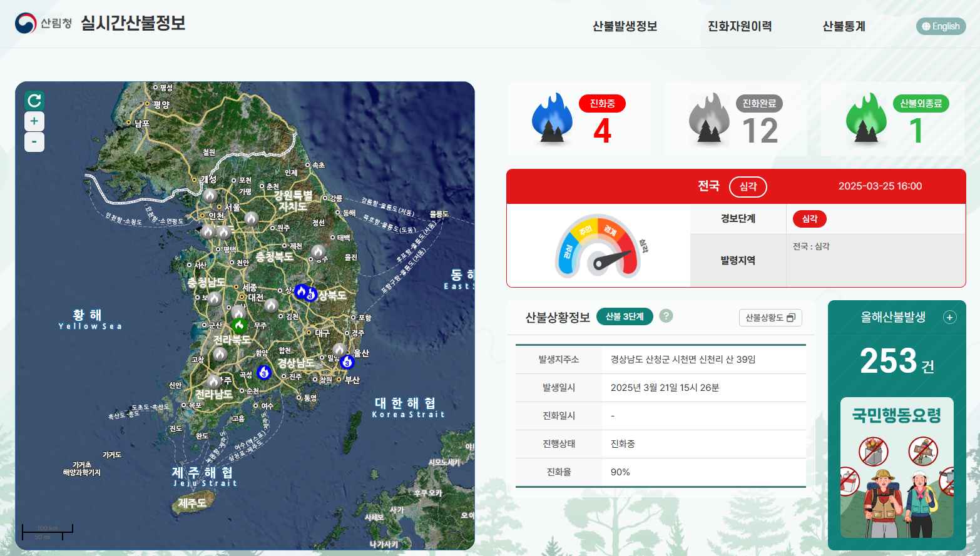
Task: Click the gray fire marker near 광주
Action: [x=214, y=381]
